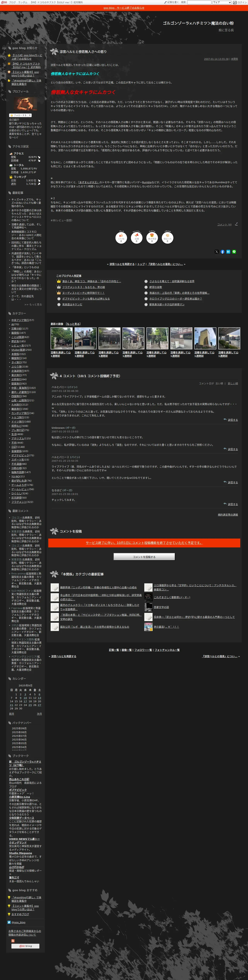Click thumbnail icon beside 西夏文字の話
The width and height of the screenshot is (248, 980).
148,607
